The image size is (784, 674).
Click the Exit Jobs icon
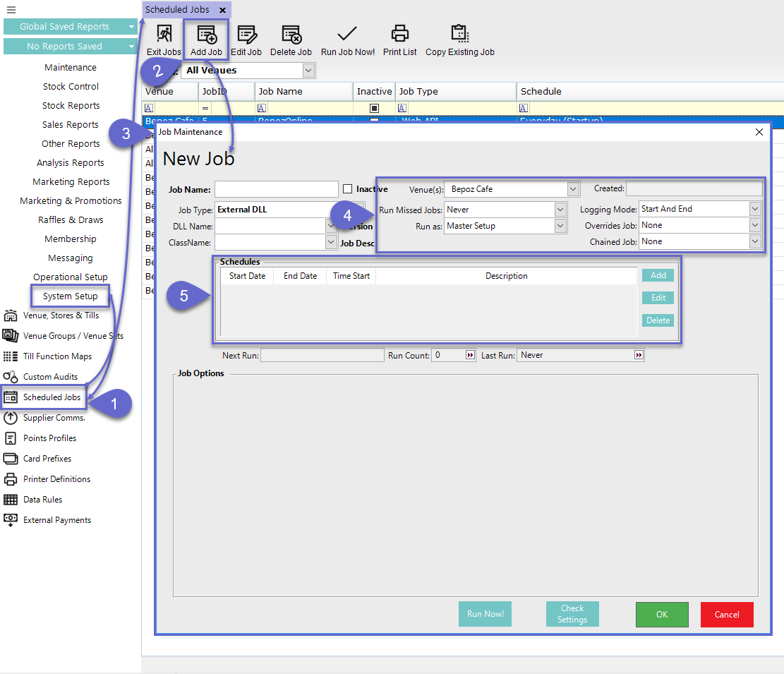[x=164, y=35]
